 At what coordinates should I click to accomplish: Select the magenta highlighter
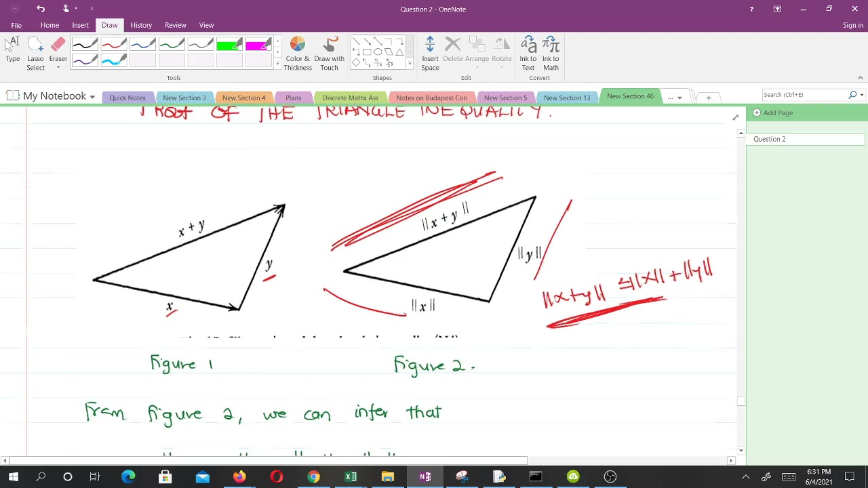tap(259, 45)
